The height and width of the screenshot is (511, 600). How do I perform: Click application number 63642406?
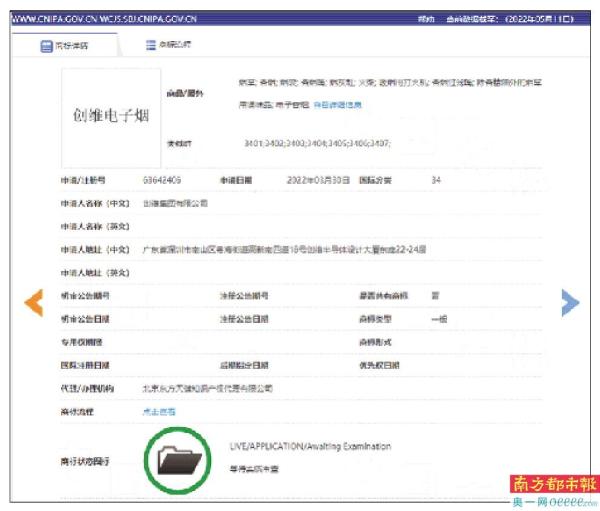162,181
